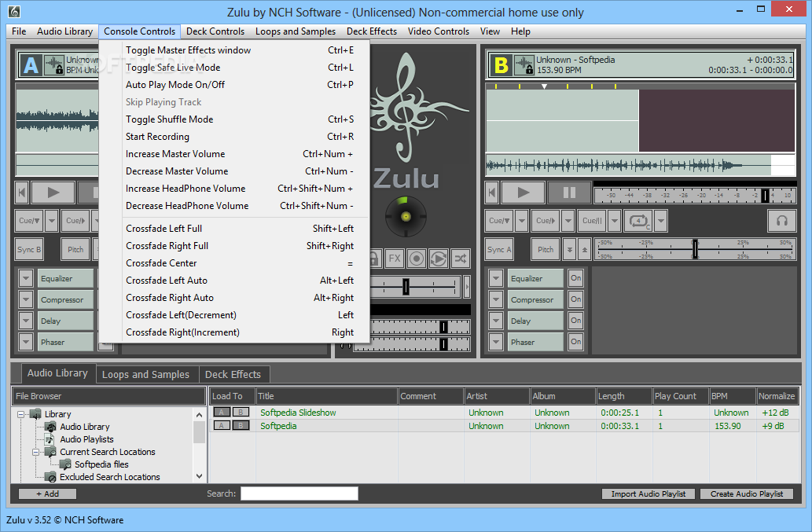Viewport: 812px width, 532px height.
Task: Click the Zulu app icon in title bar
Action: click(x=14, y=11)
